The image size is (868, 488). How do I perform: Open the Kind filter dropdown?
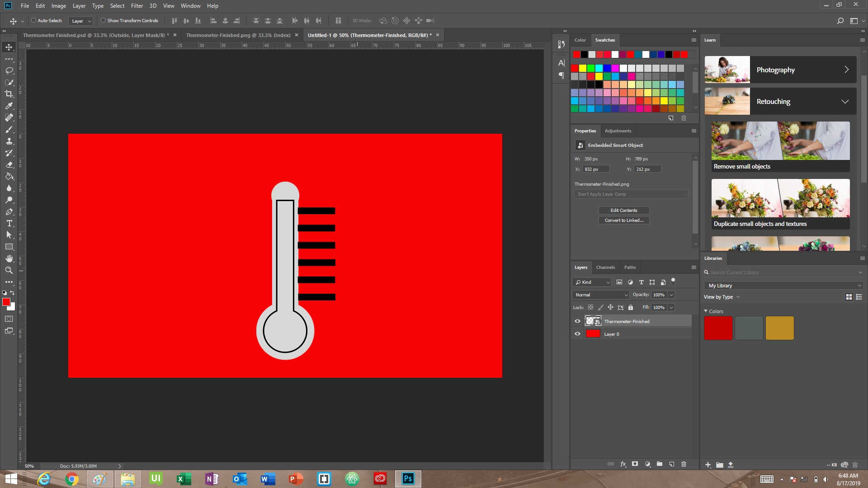point(592,282)
